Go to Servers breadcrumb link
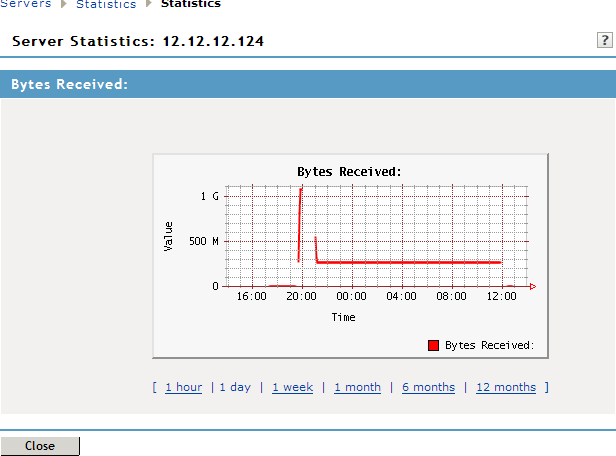This screenshot has width=616, height=456. (x=26, y=4)
